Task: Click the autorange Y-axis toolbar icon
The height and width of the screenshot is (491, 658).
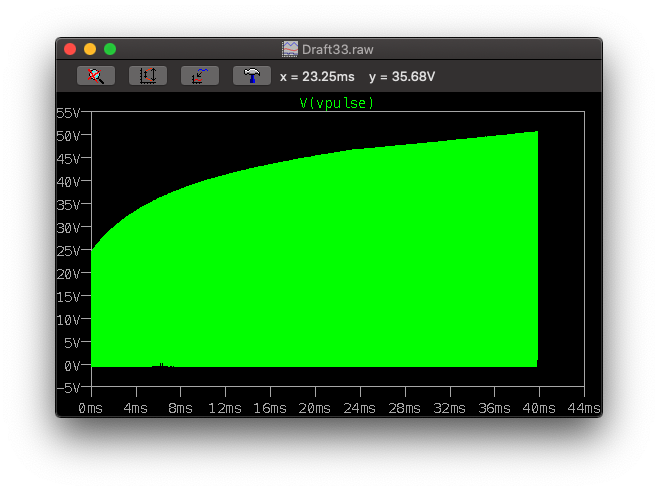Action: [148, 76]
